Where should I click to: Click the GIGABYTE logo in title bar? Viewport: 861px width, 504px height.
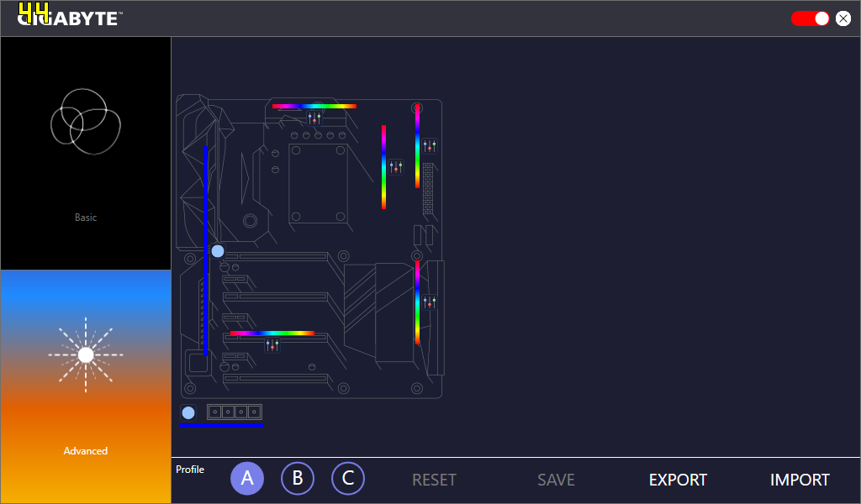tap(69, 18)
